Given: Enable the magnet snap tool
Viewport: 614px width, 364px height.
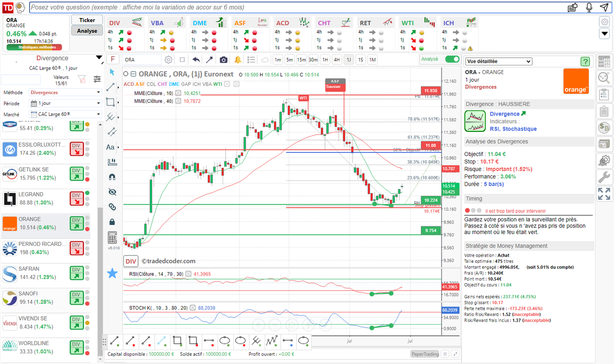Looking at the screenshot, I should pyautogui.click(x=112, y=177).
